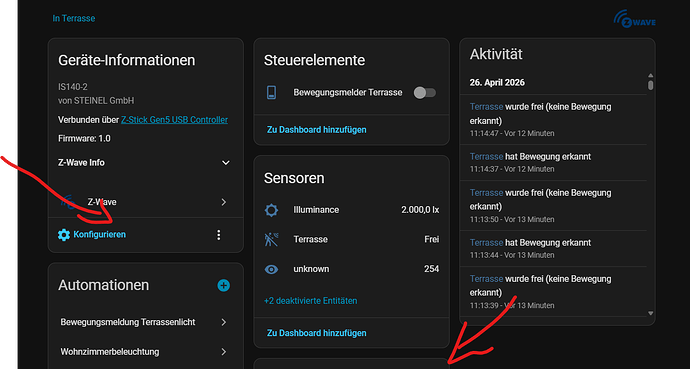The height and width of the screenshot is (369, 690).
Task: Show the +2 deaktivierte Entitäten
Action: [310, 301]
